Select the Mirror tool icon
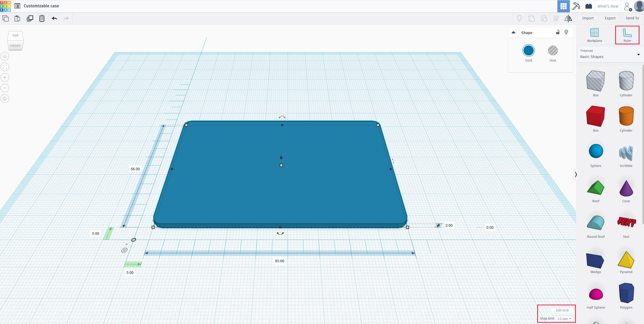 [x=569, y=18]
